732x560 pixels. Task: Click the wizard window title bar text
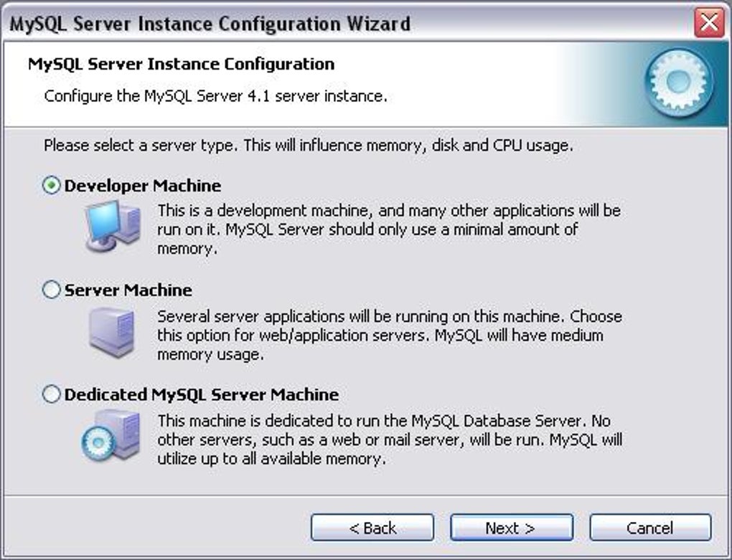[210, 24]
